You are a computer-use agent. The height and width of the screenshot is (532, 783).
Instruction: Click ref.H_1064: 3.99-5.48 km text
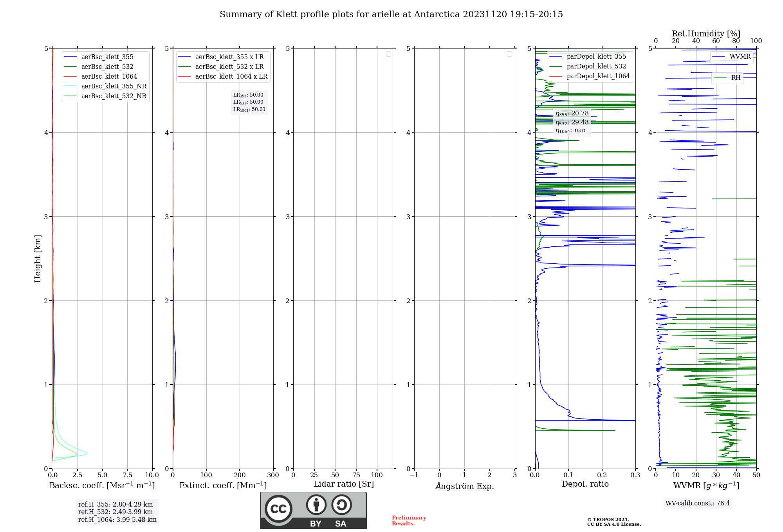pos(117,520)
